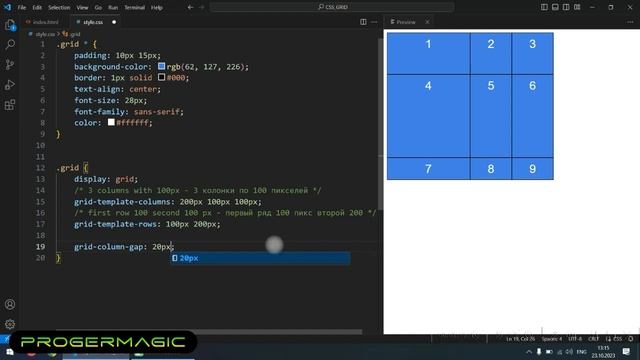Image resolution: width=640 pixels, height=360 pixels.
Task: Click grid cell 1 in Preview
Action: coord(428,53)
